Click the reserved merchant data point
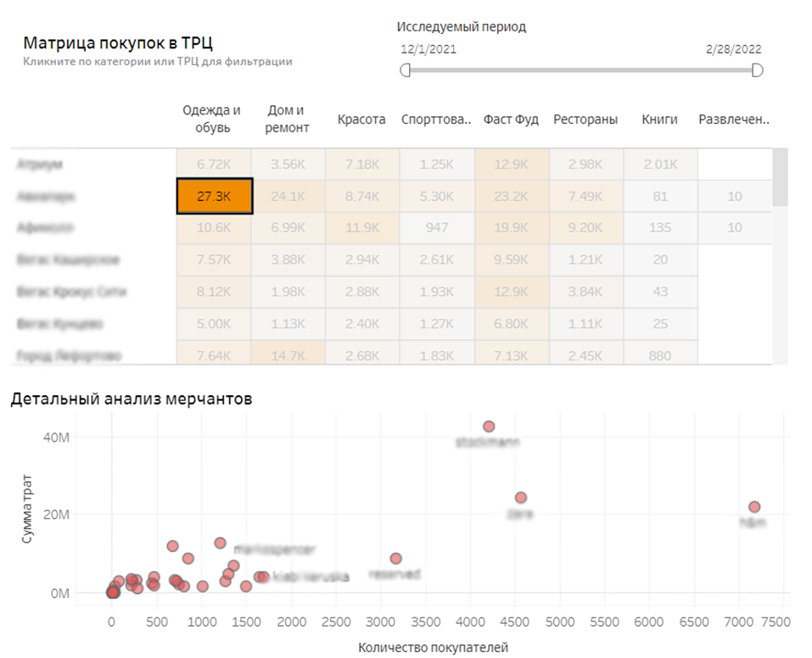 (x=395, y=558)
